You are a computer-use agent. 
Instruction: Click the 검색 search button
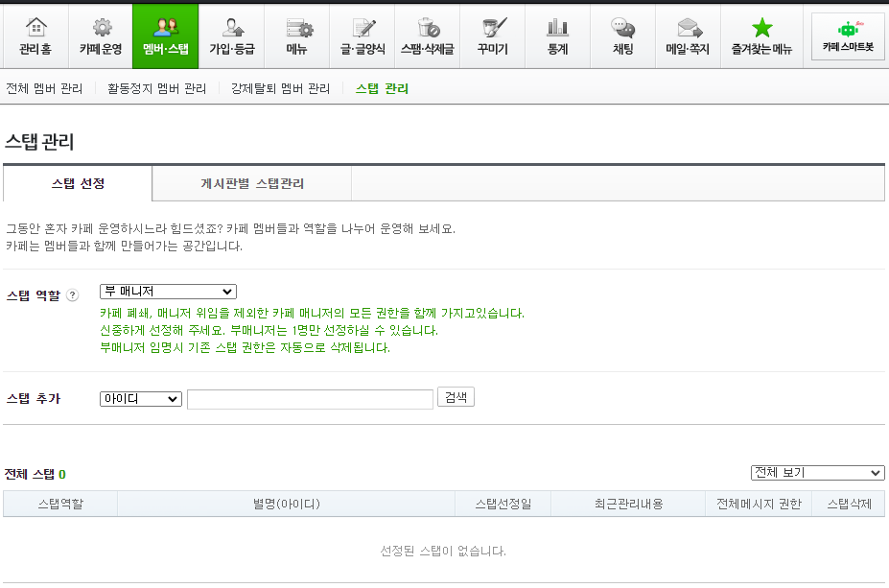coord(456,397)
